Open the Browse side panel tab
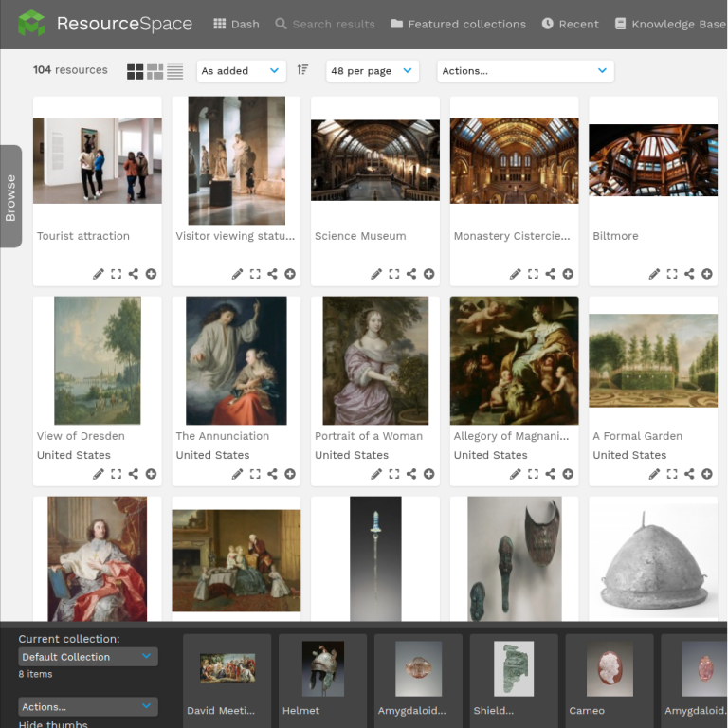 (10, 197)
